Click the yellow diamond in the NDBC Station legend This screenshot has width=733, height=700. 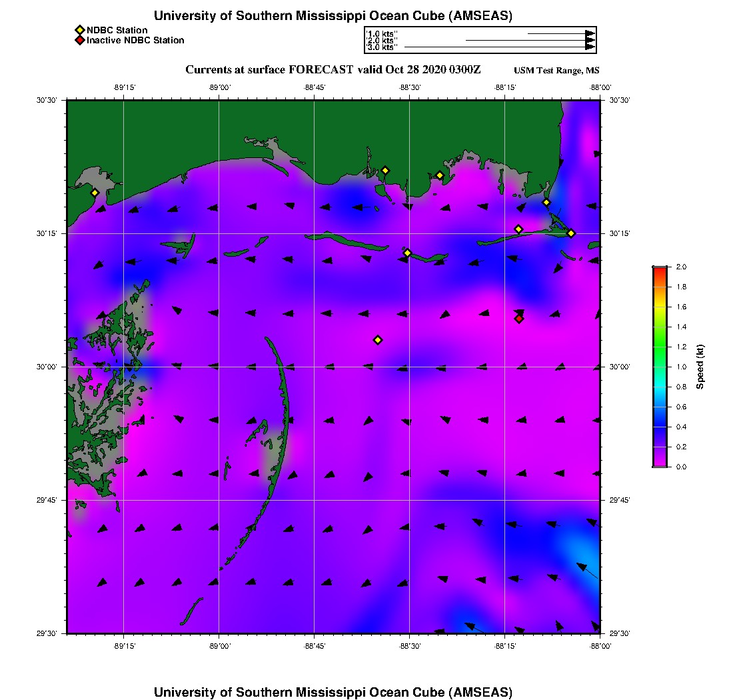(79, 30)
